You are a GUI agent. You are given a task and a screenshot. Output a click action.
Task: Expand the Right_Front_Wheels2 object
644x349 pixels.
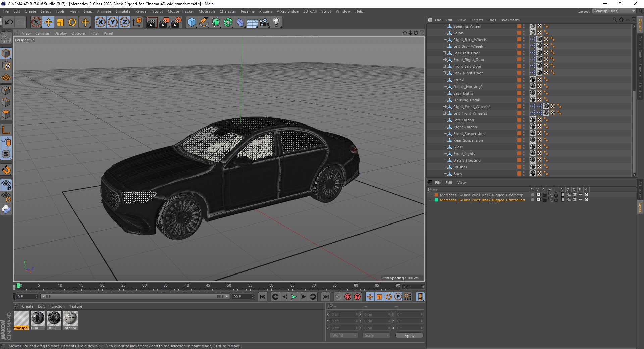point(444,107)
